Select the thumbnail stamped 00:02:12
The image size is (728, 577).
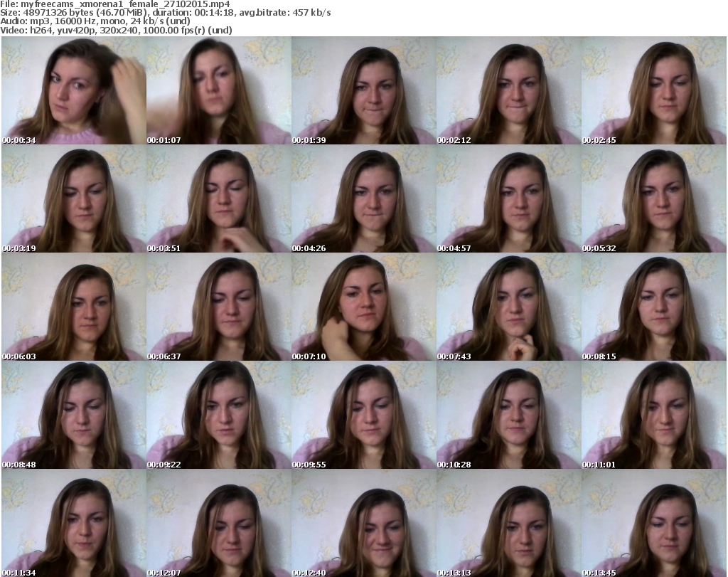[x=509, y=90]
